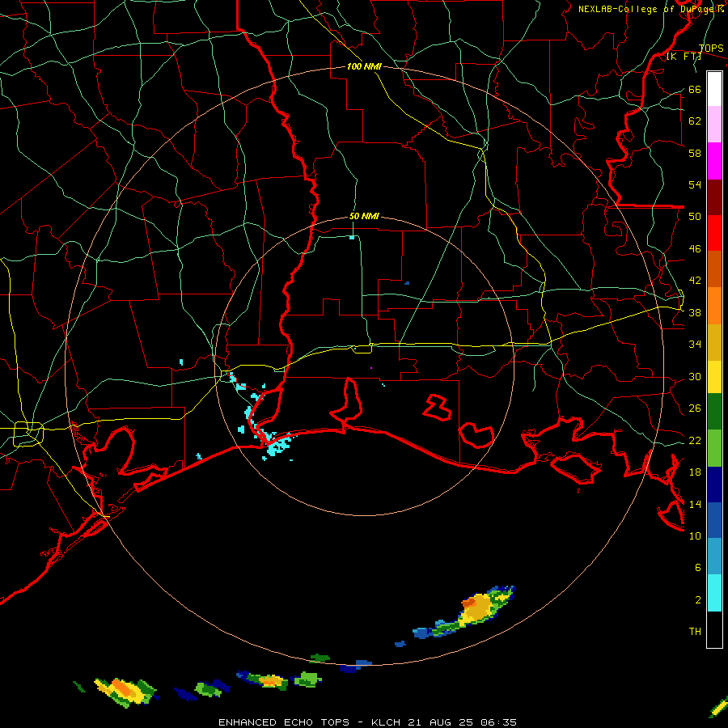Click the "6" legend value

pos(698,568)
